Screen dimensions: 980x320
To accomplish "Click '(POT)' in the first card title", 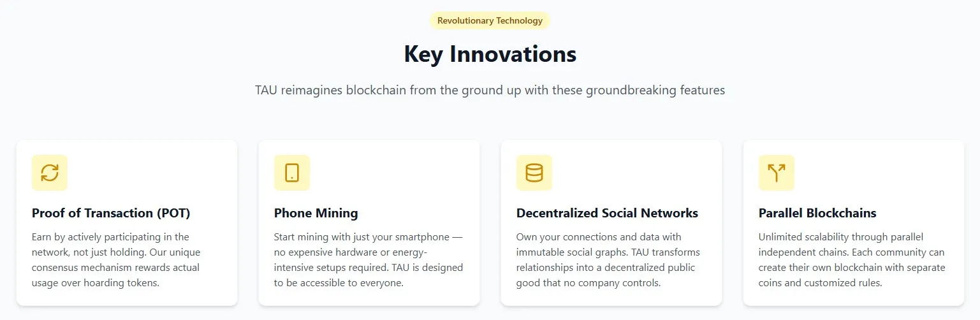I will pyautogui.click(x=173, y=213).
